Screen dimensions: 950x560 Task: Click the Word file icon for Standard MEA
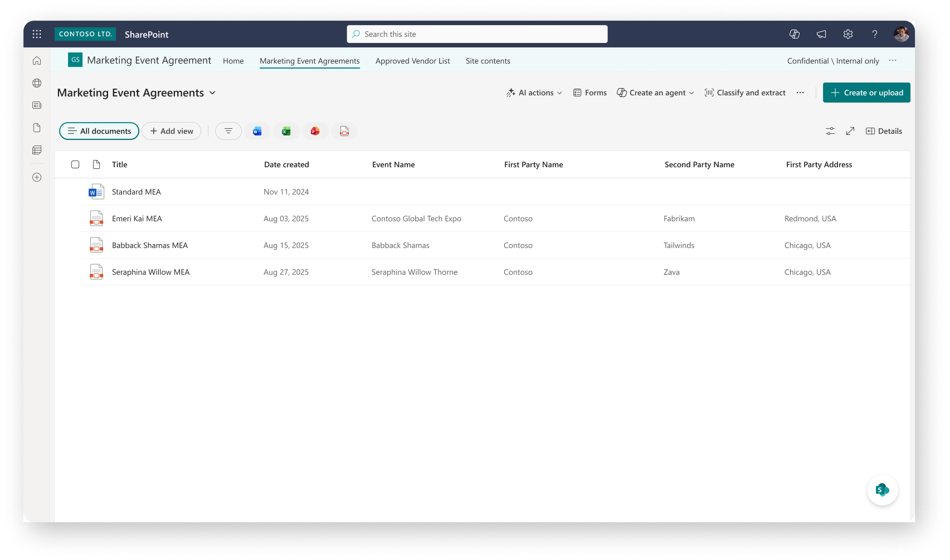(96, 192)
